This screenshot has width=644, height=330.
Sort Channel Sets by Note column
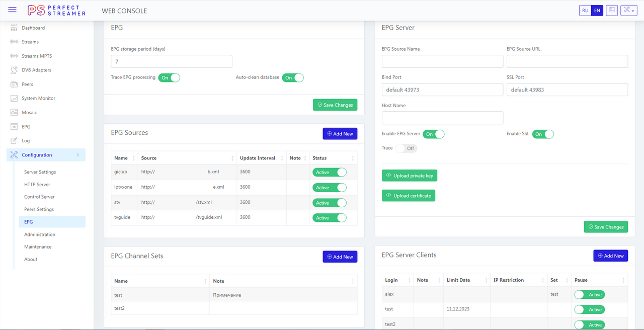tap(283, 281)
